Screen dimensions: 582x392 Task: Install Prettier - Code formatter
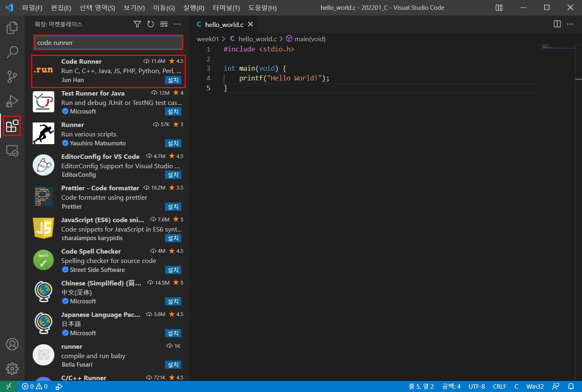[173, 207]
